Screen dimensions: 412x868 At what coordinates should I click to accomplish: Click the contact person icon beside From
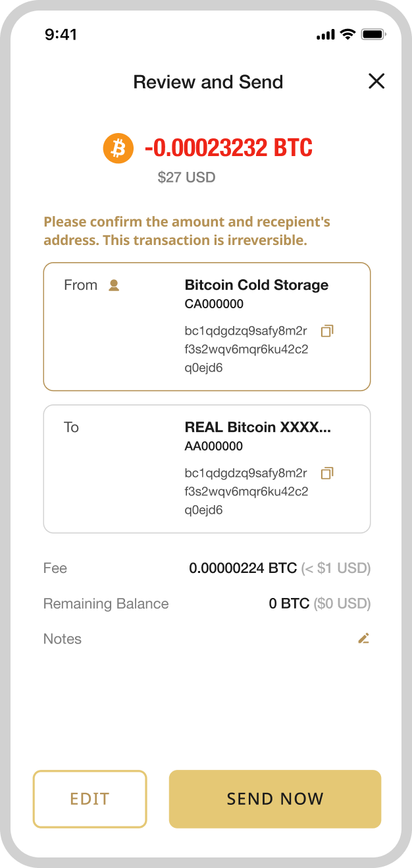(115, 285)
